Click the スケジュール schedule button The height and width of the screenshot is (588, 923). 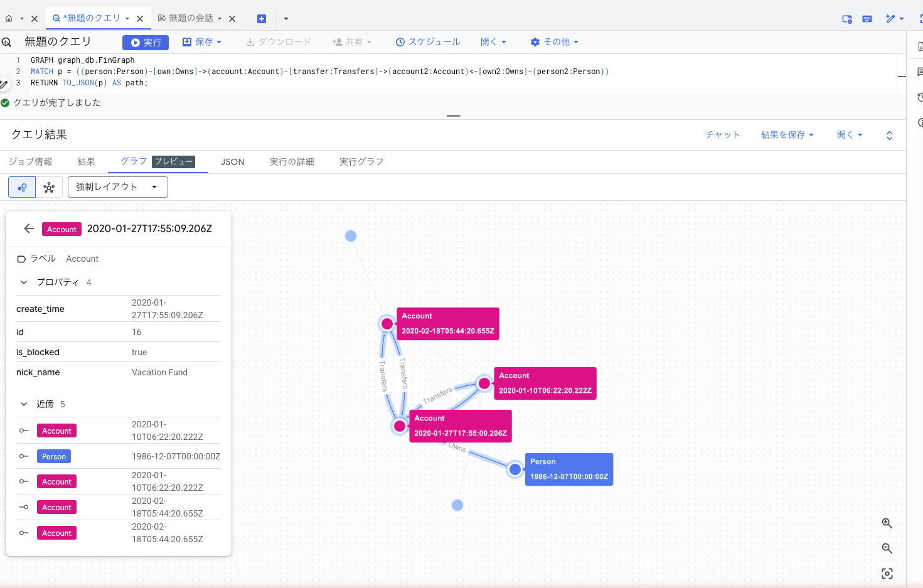click(428, 42)
